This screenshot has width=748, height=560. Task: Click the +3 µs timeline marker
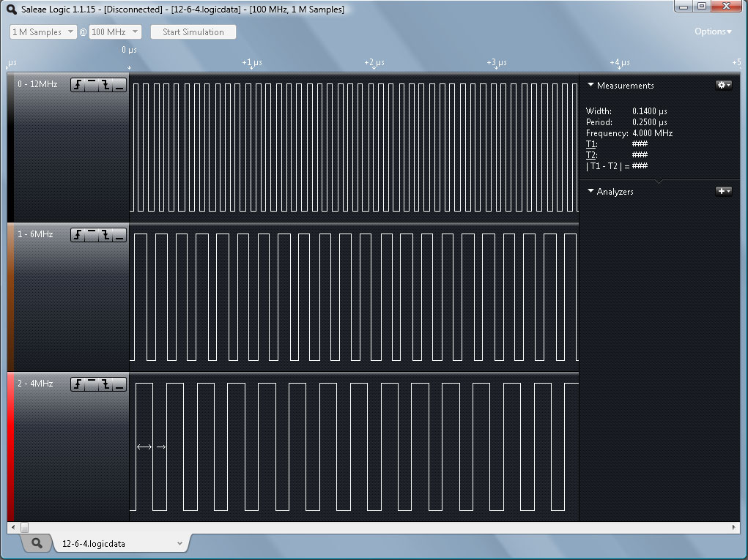[497, 62]
